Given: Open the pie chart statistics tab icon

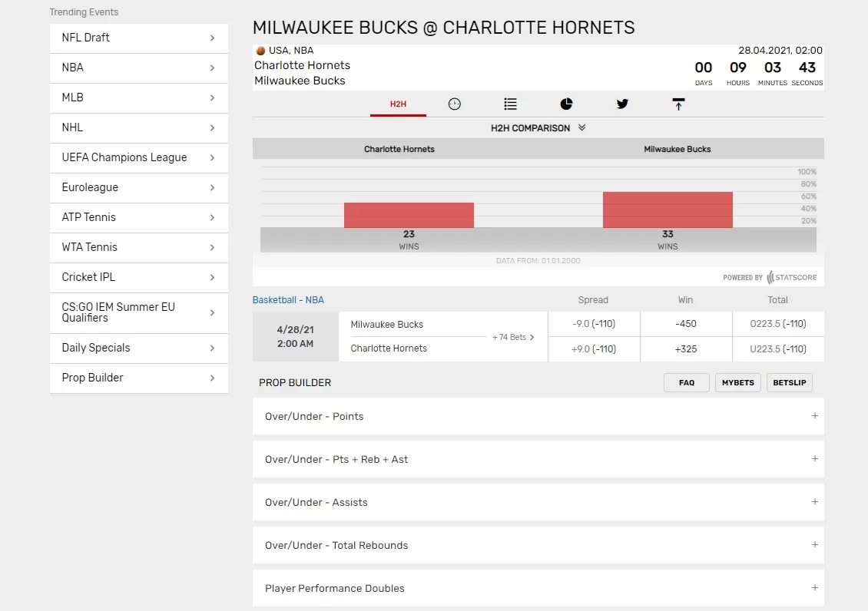Looking at the screenshot, I should [566, 104].
